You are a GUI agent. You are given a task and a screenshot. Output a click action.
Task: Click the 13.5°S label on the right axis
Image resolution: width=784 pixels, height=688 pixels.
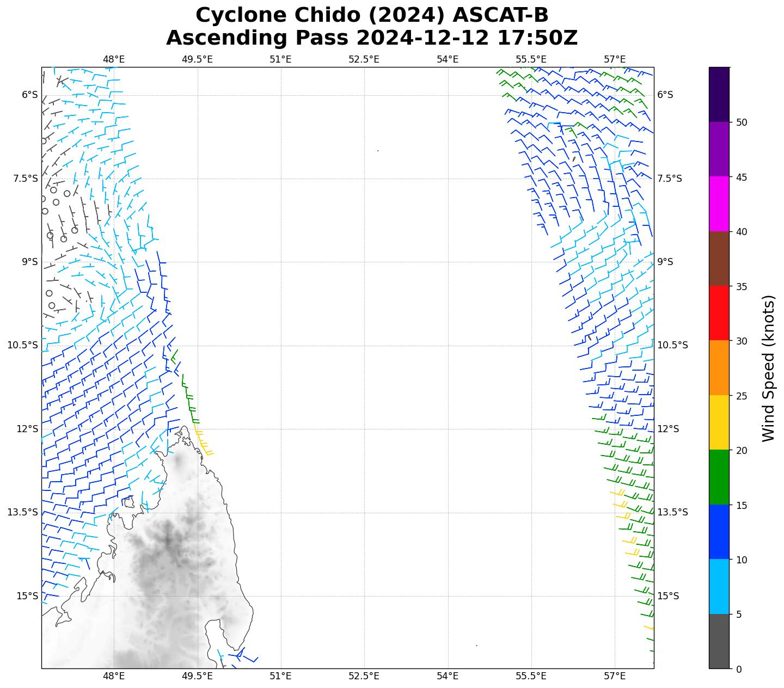coord(672,512)
